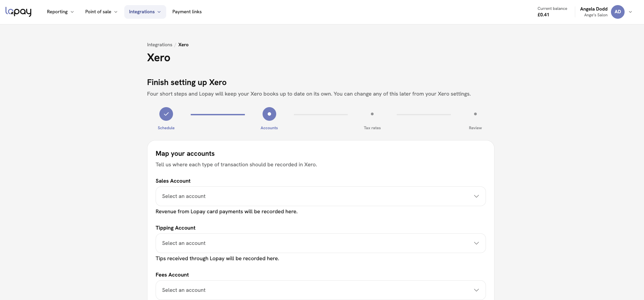644x300 pixels.
Task: Click the Review step dot
Action: pos(475,114)
